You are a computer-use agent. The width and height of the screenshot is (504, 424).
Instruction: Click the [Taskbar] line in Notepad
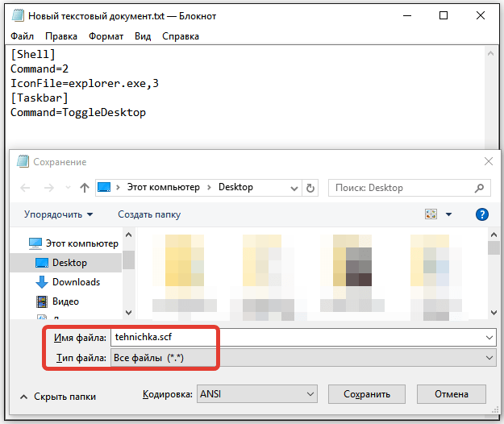[40, 98]
